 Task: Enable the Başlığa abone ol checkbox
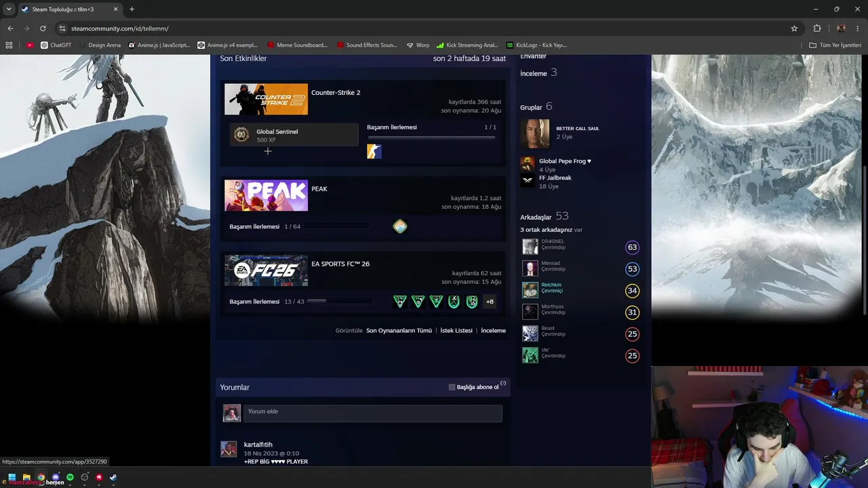452,387
